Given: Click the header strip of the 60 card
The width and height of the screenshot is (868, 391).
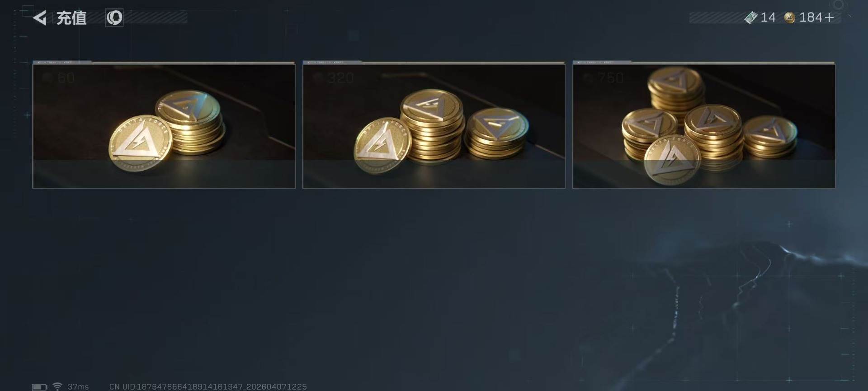Looking at the screenshot, I should pyautogui.click(x=164, y=62).
